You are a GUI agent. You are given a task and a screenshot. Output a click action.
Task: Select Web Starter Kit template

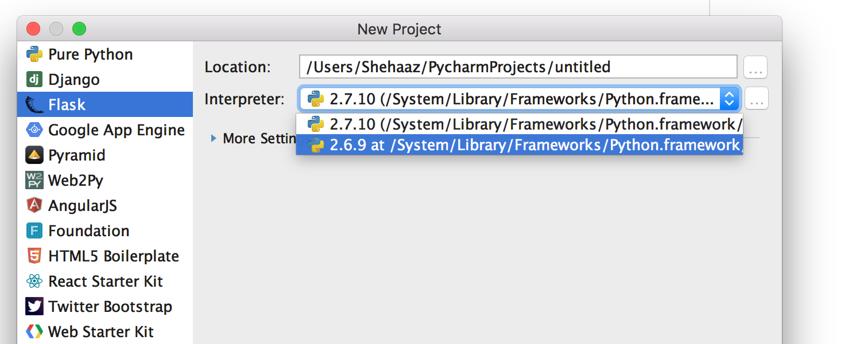(105, 332)
